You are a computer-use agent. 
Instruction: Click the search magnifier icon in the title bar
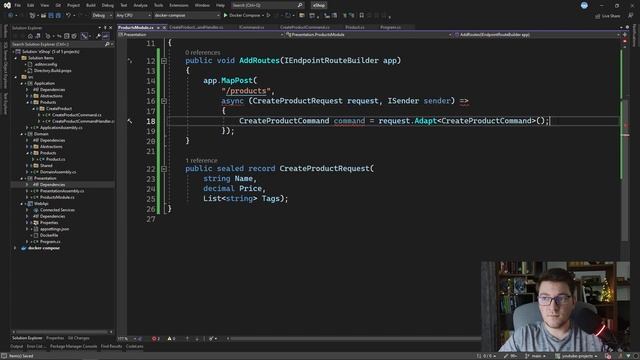coord(300,5)
